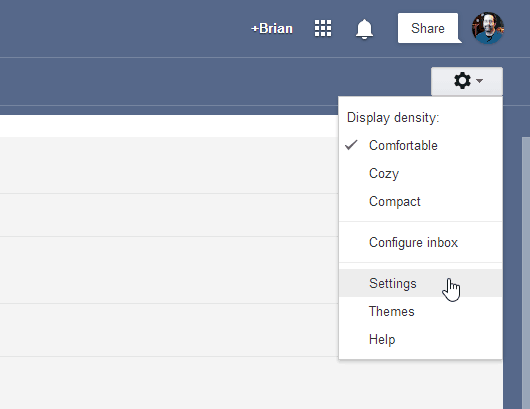Click the settings gear icon
The image size is (530, 409).
462,81
